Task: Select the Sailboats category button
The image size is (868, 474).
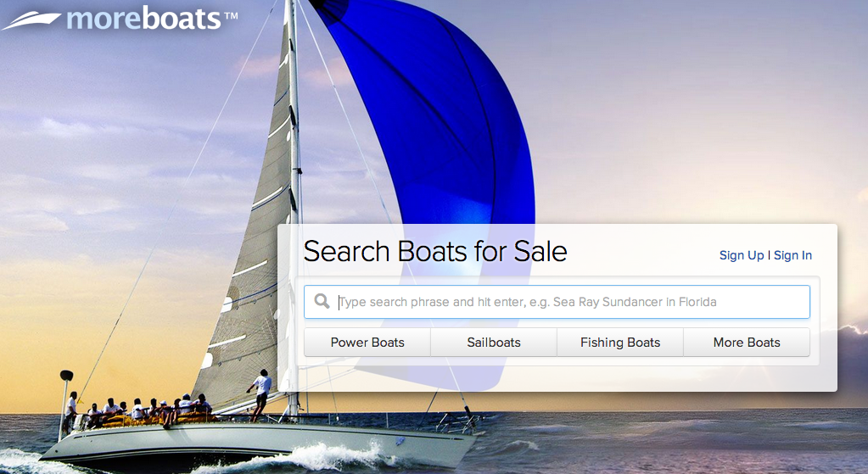Action: (494, 343)
